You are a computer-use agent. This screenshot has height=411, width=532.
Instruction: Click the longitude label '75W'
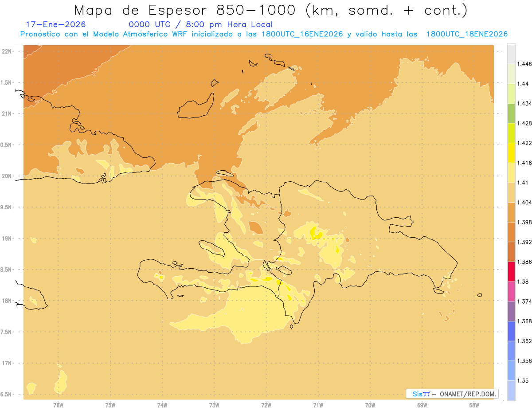110,405
